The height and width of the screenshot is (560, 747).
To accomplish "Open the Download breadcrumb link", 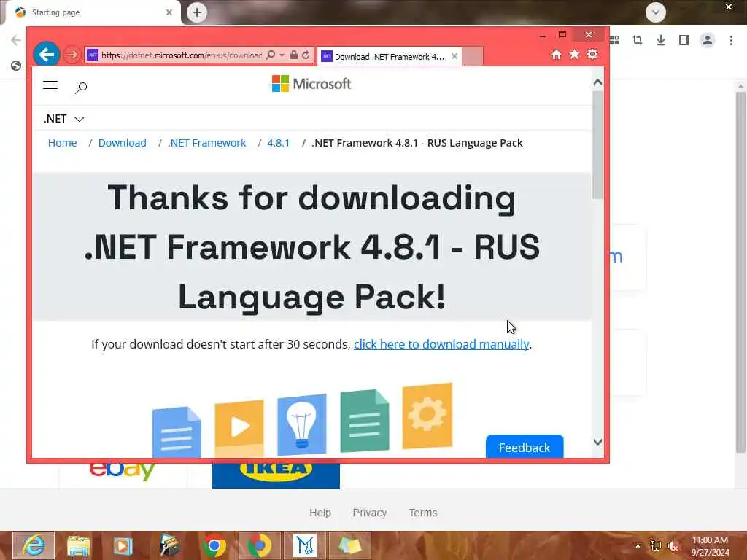I will [123, 143].
